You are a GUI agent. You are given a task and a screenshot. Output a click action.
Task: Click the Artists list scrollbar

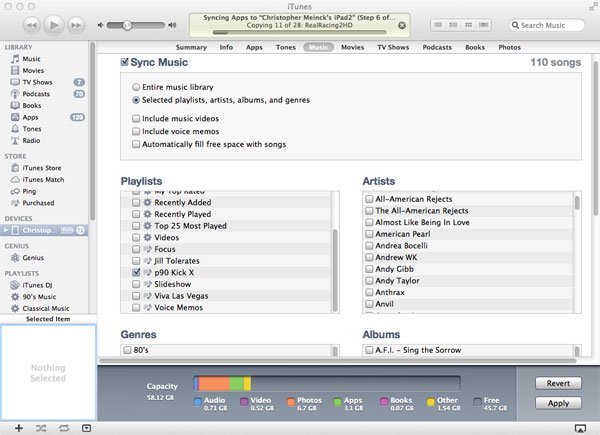(x=577, y=203)
